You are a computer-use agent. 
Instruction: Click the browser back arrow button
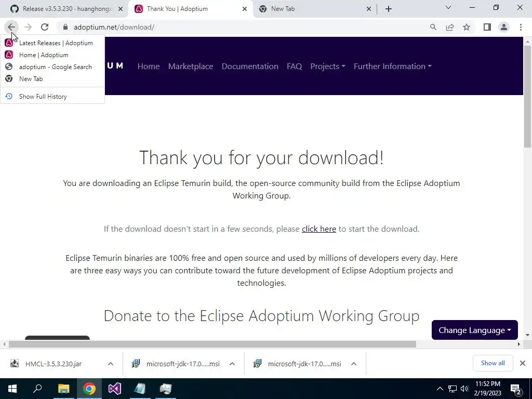11,27
